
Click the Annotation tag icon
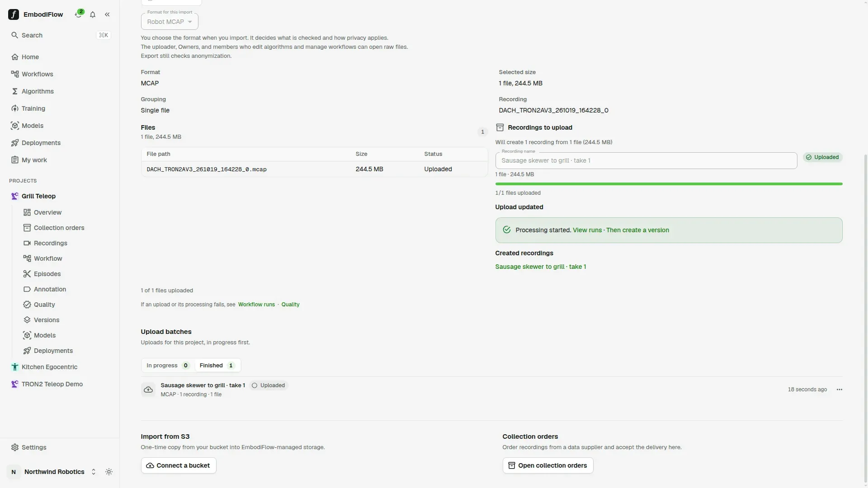[x=27, y=289]
